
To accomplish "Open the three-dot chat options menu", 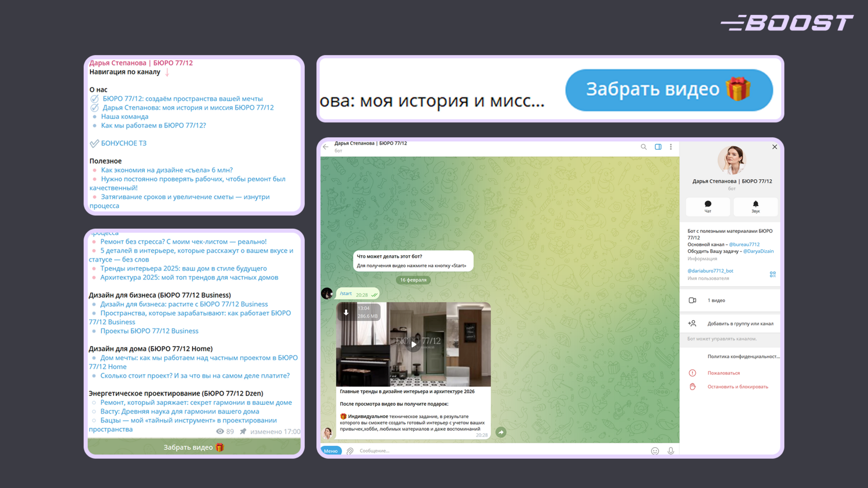I will pos(671,147).
